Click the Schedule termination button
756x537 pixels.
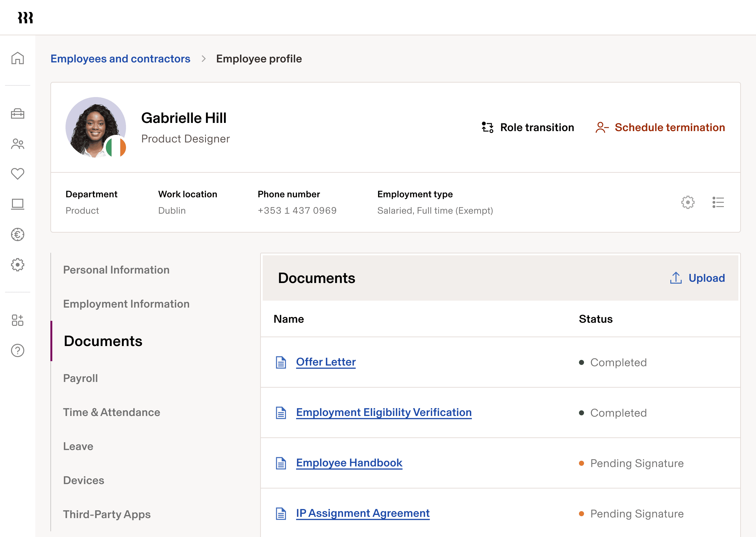click(x=660, y=127)
